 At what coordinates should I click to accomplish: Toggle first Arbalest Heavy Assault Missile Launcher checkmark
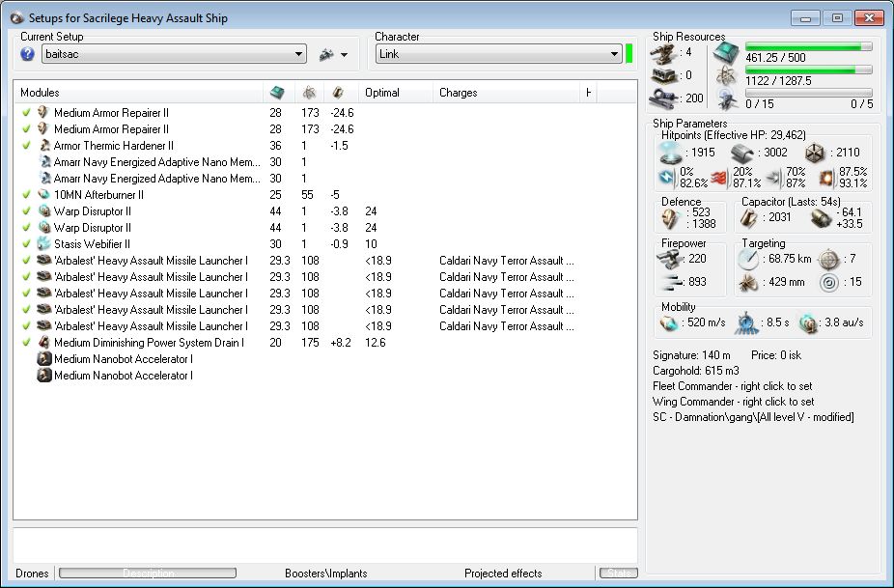[26, 261]
